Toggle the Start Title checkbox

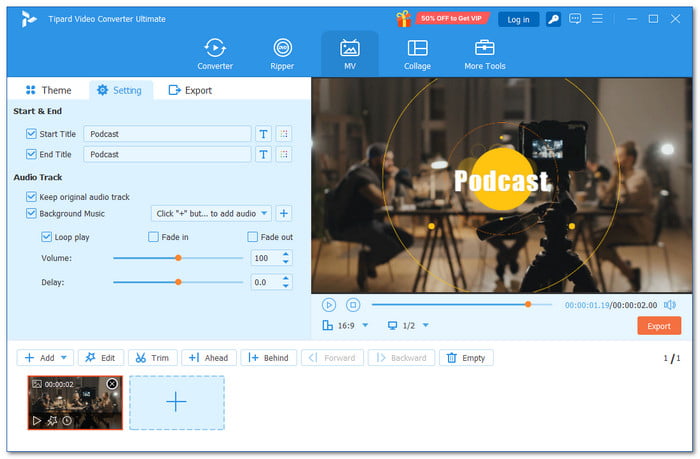(x=31, y=134)
